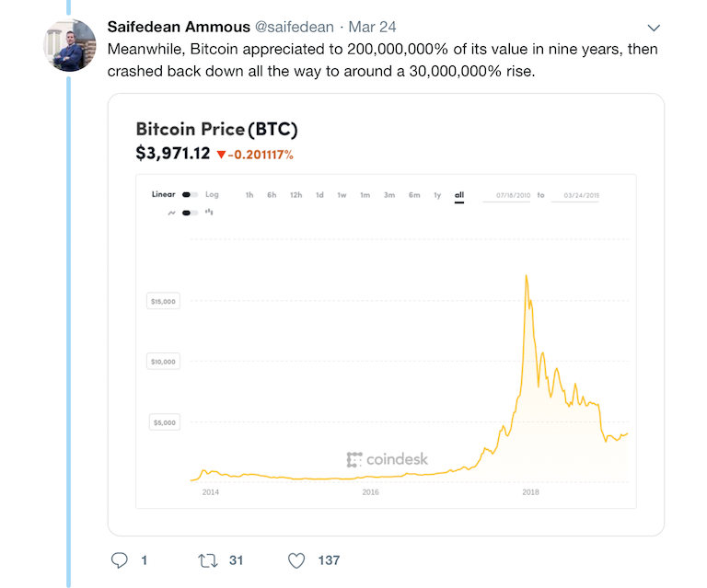Click the retweet arrows icon
The height and width of the screenshot is (588, 707).
click(208, 560)
